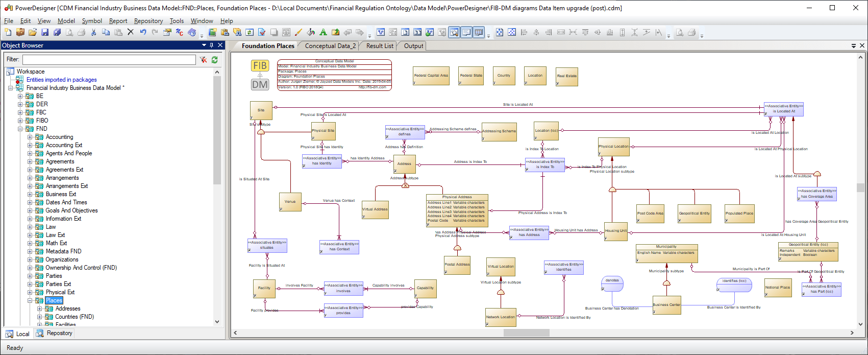Switch to the Conceptual Data_2 tab

pos(330,46)
